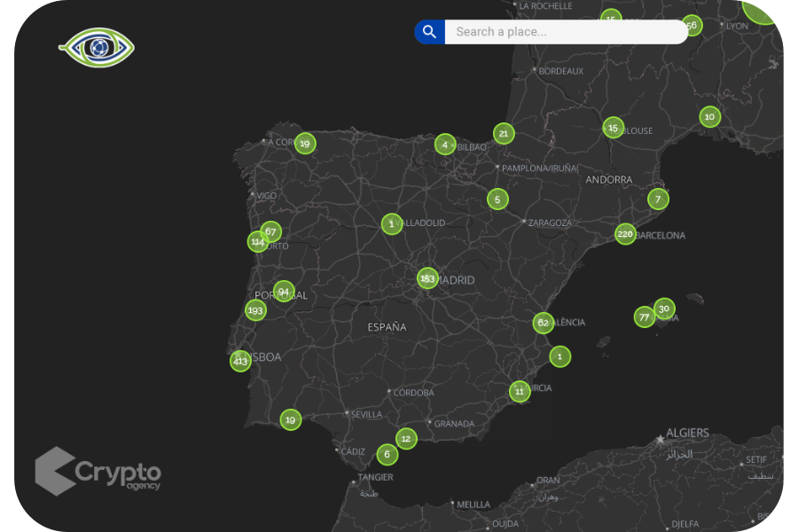Open the 94 cluster marker in Portugal

pyautogui.click(x=284, y=291)
